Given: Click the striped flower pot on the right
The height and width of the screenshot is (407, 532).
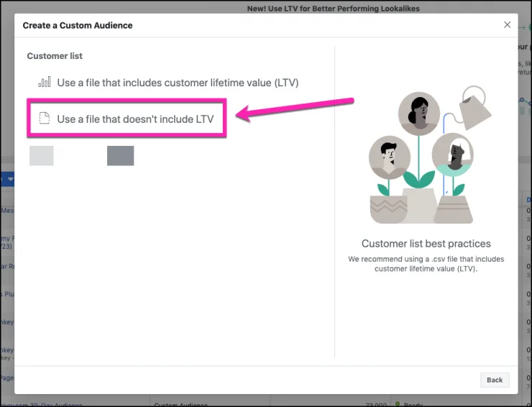Looking at the screenshot, I should point(454,209).
